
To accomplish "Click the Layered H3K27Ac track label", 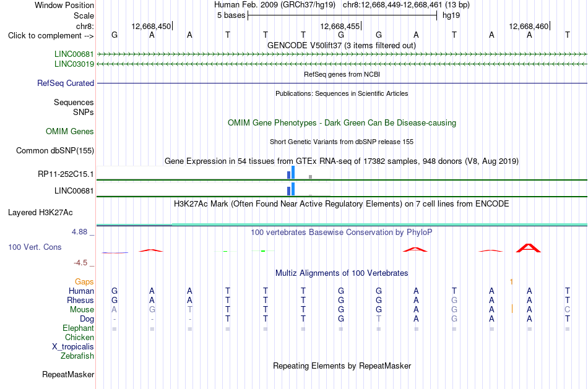I will coord(40,213).
